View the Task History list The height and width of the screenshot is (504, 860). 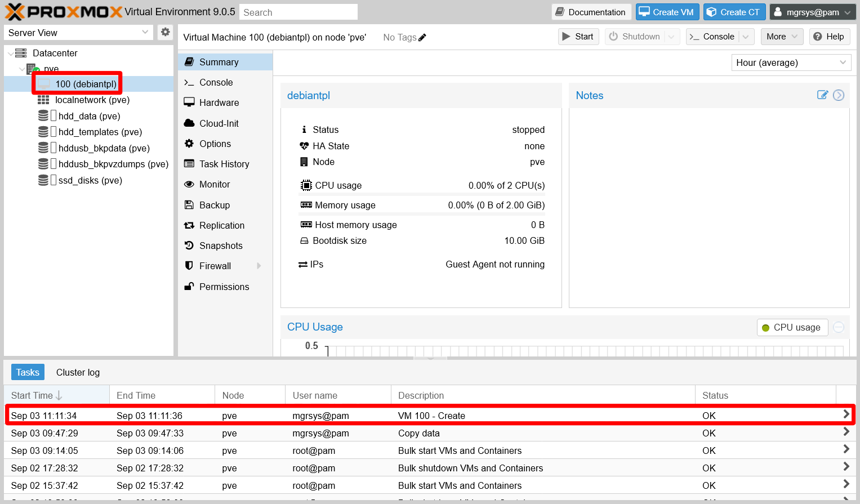tap(224, 164)
